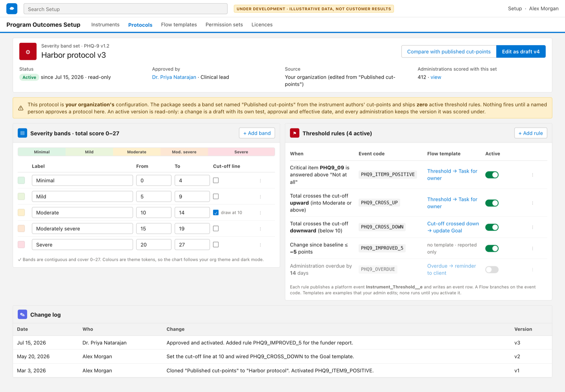
Task: Open actions menu for PHQ9_IMPROVED_5 rule
Action: tap(533, 248)
